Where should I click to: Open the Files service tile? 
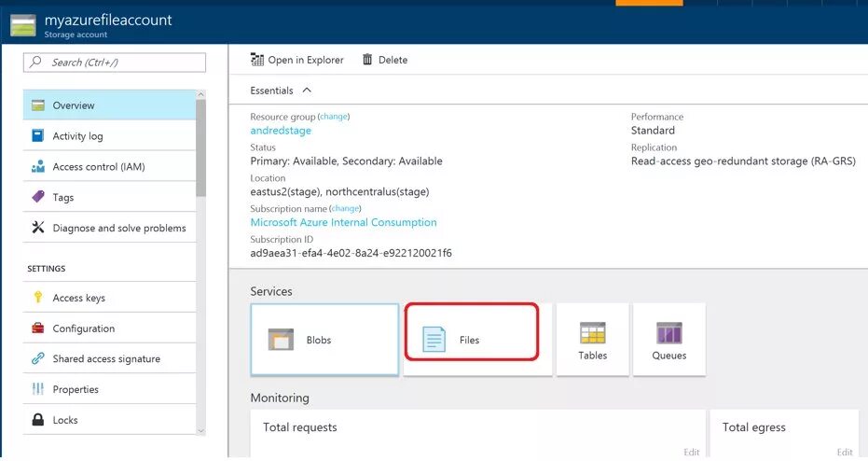477,340
